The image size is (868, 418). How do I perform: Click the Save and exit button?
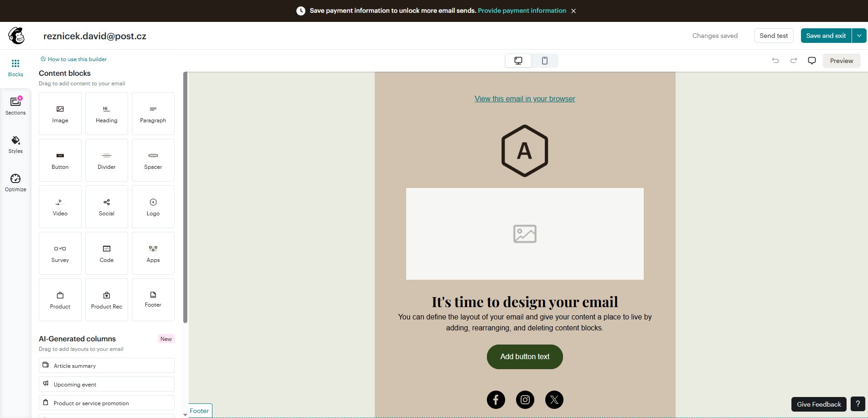(826, 36)
